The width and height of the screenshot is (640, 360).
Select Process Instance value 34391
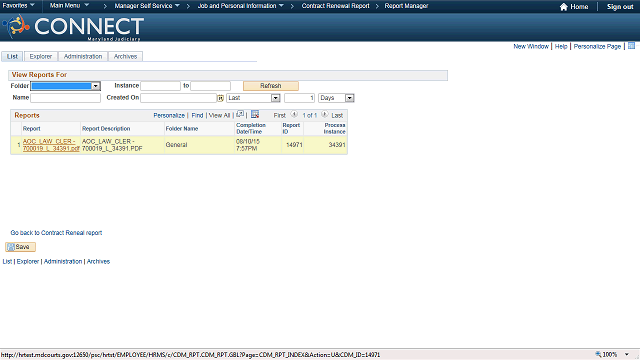tap(337, 145)
